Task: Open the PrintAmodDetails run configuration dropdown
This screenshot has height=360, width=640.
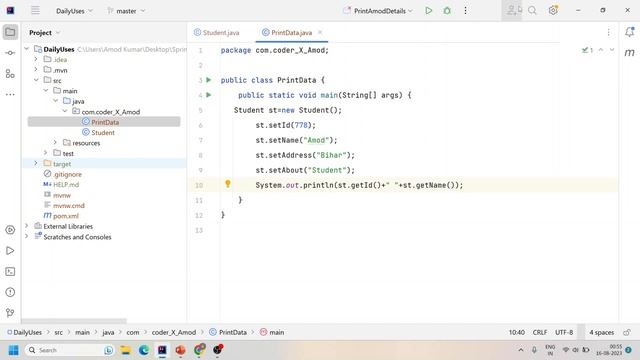Action: 378,11
